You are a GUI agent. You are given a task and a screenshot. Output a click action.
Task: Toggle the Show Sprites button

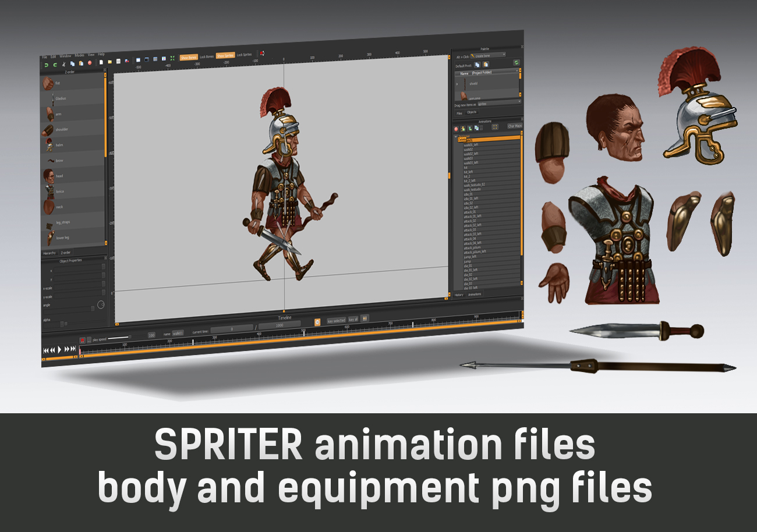click(x=225, y=55)
